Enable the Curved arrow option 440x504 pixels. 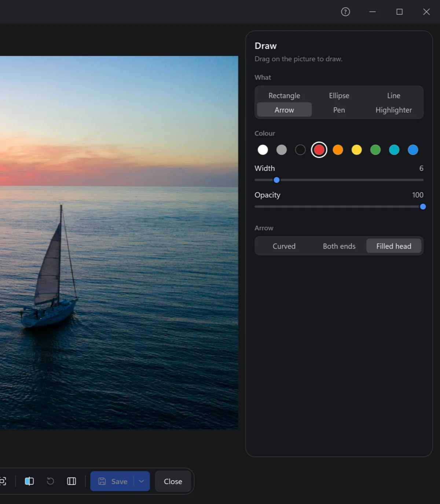coord(284,246)
